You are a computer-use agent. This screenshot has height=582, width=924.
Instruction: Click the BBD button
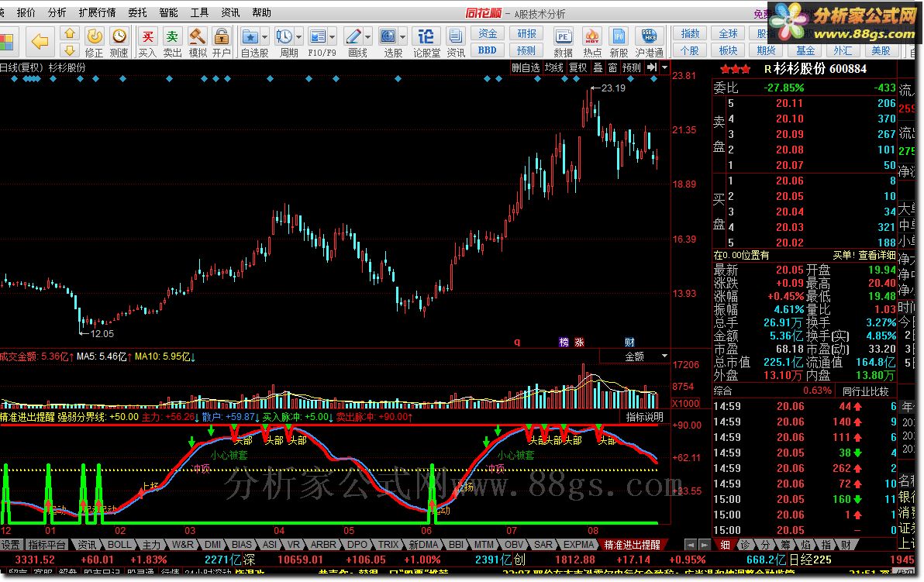point(488,50)
